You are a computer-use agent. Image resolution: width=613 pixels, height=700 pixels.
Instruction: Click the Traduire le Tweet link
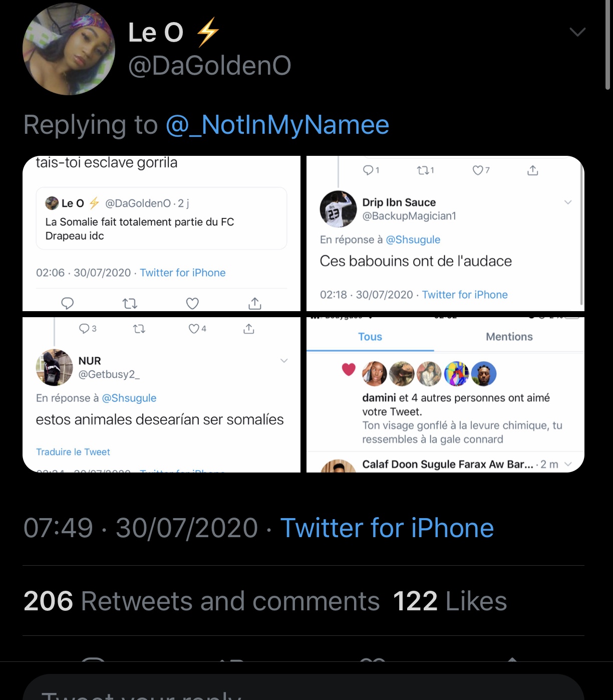(x=73, y=452)
